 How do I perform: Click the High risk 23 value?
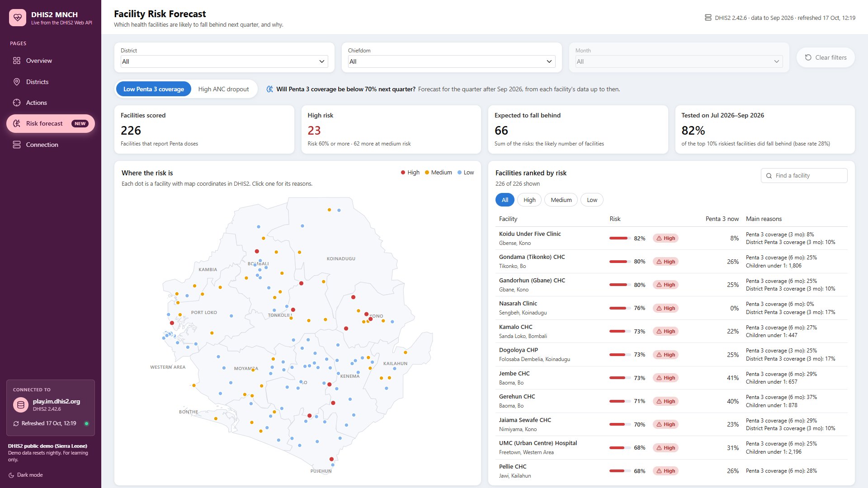coord(314,131)
